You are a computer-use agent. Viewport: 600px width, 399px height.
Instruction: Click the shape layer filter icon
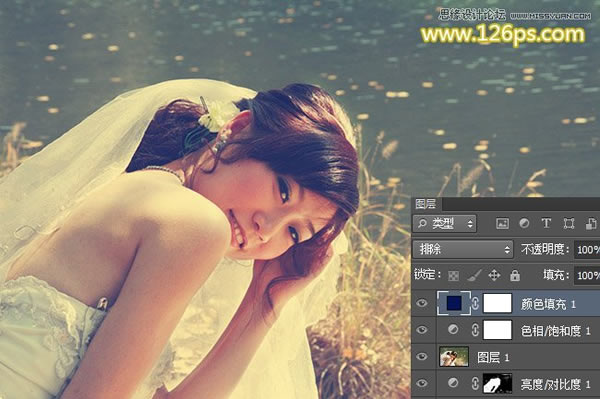click(x=569, y=223)
